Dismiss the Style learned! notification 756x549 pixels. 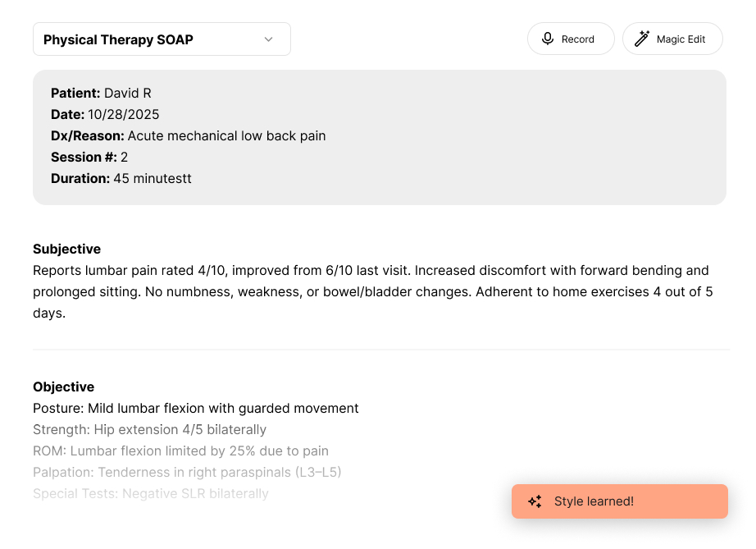click(x=619, y=501)
